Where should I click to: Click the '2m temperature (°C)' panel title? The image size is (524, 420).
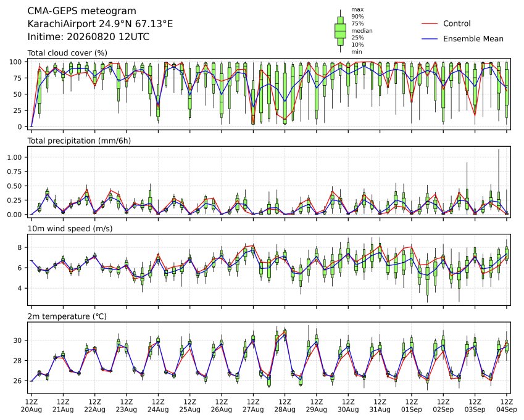click(67, 316)
